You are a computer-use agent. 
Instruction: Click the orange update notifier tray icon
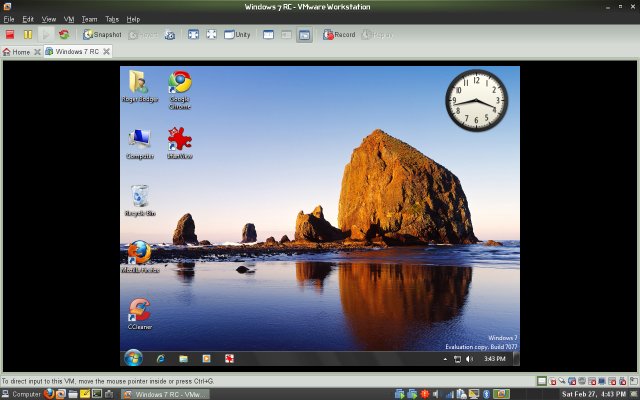[x=424, y=394]
